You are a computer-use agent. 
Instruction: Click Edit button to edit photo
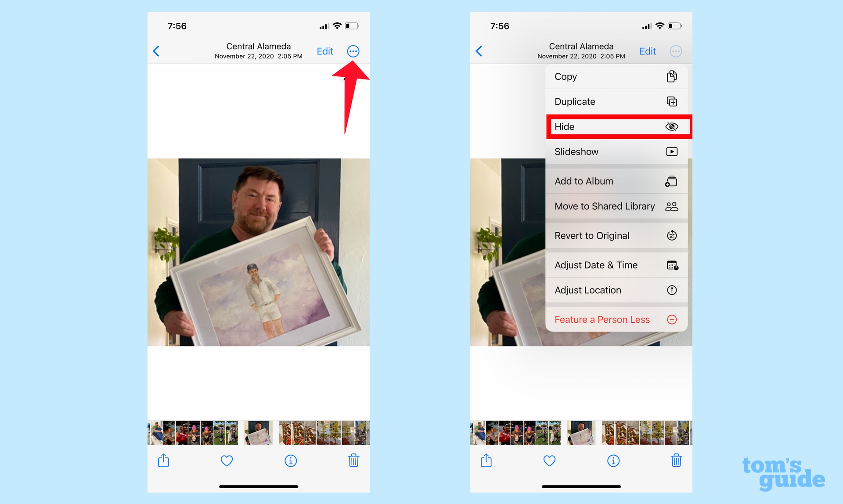pyautogui.click(x=325, y=51)
